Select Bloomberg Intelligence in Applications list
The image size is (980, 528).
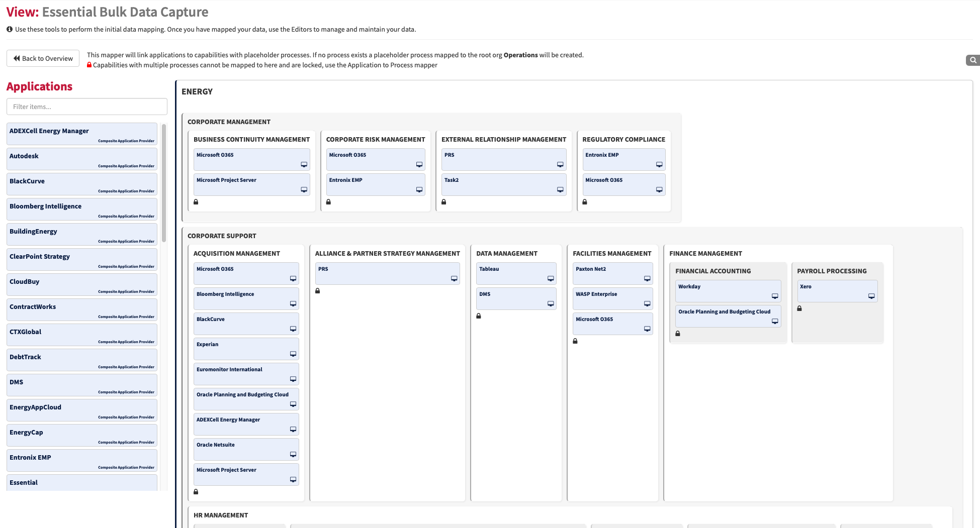click(x=82, y=209)
